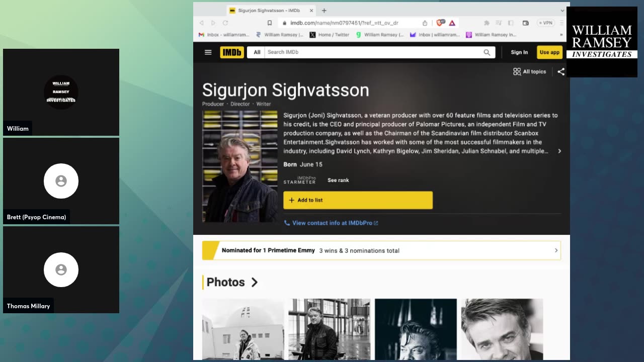
Task: Open the Brave wallet icon
Action: click(x=526, y=23)
